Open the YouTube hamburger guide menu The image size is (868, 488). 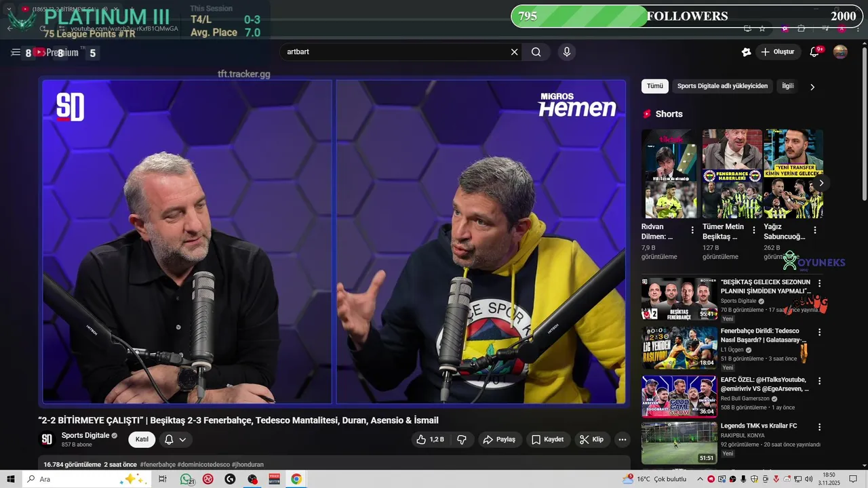16,52
